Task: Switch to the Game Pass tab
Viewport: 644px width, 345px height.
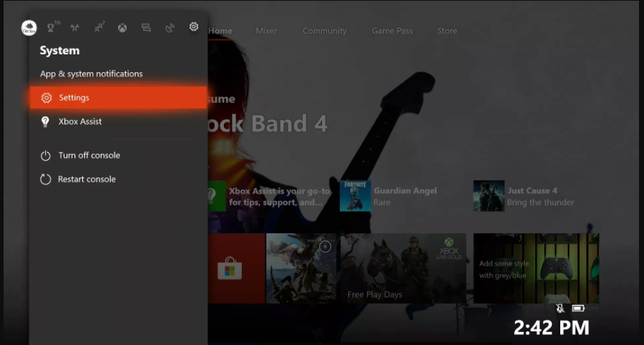Action: pyautogui.click(x=392, y=31)
